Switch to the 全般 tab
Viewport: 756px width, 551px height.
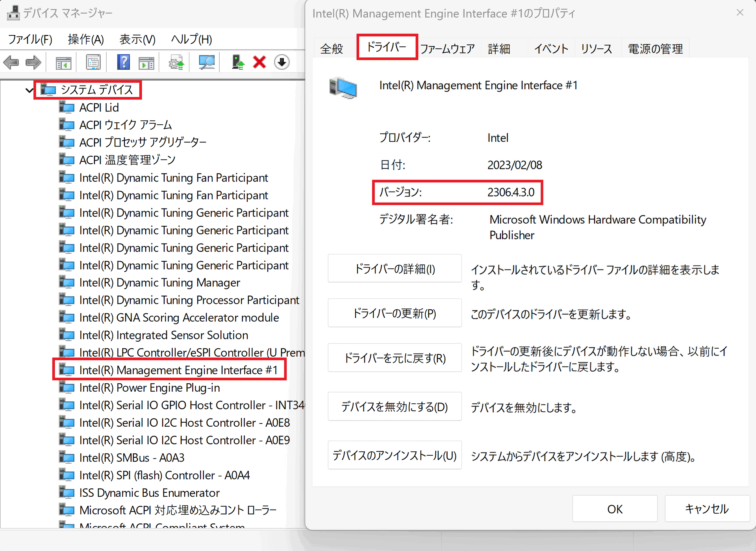coord(332,49)
